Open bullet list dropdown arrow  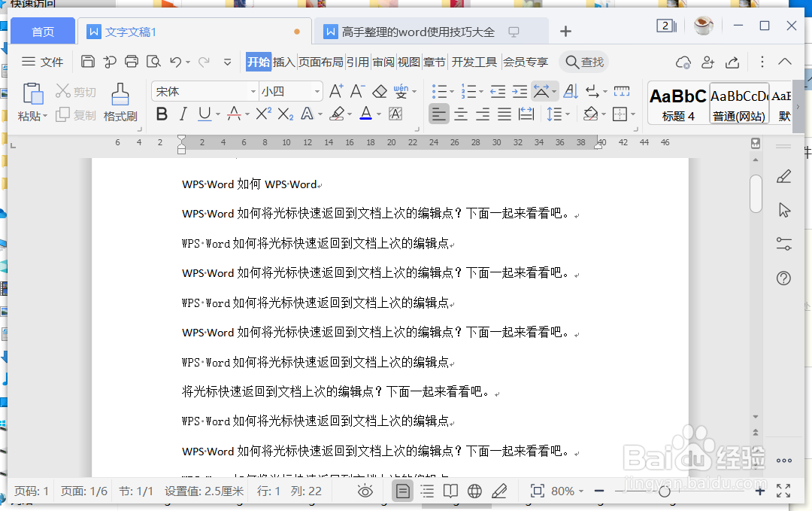tap(452, 92)
